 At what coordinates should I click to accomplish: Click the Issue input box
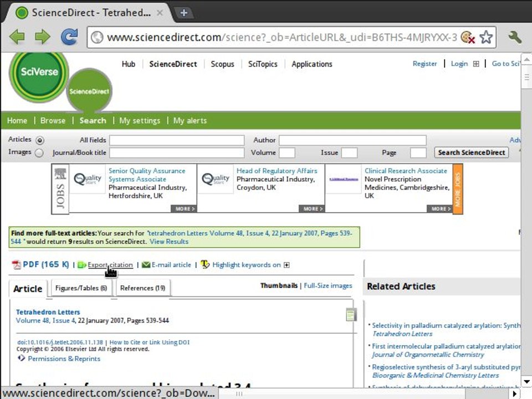pos(349,153)
